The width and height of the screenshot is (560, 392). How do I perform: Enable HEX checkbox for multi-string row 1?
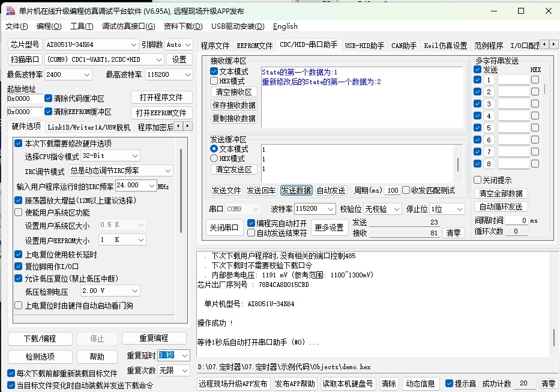(x=535, y=80)
